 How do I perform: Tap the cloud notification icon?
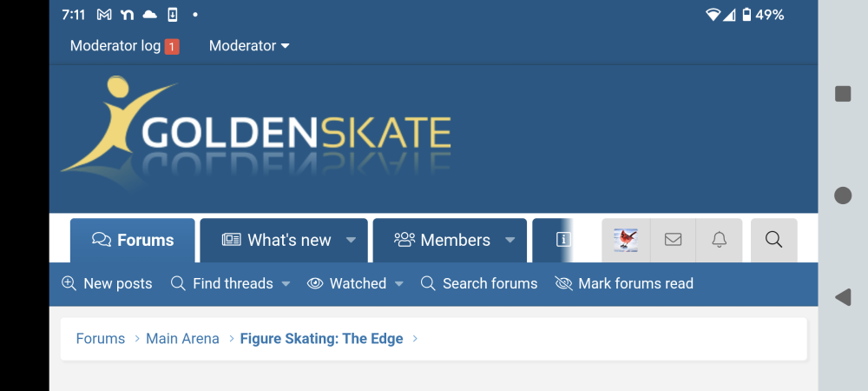(x=149, y=15)
